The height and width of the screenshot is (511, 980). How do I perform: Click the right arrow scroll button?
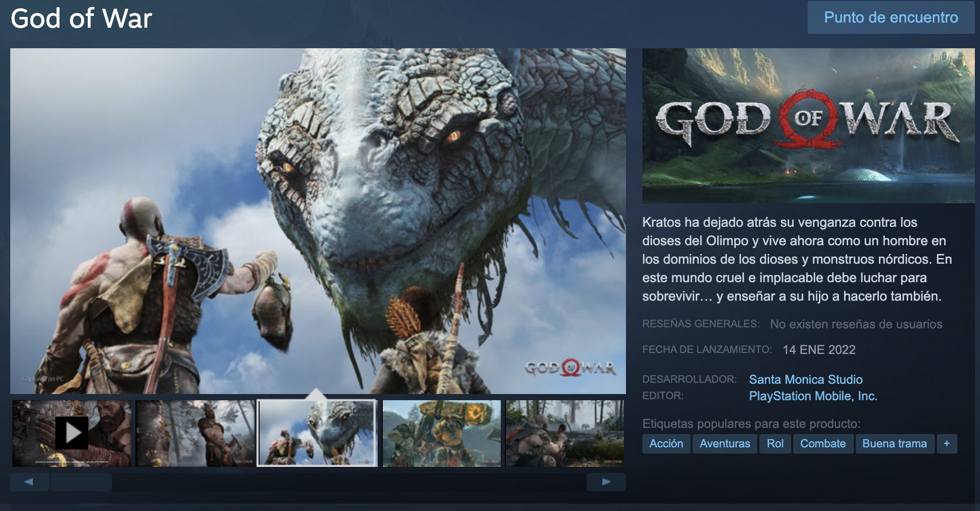[x=606, y=482]
